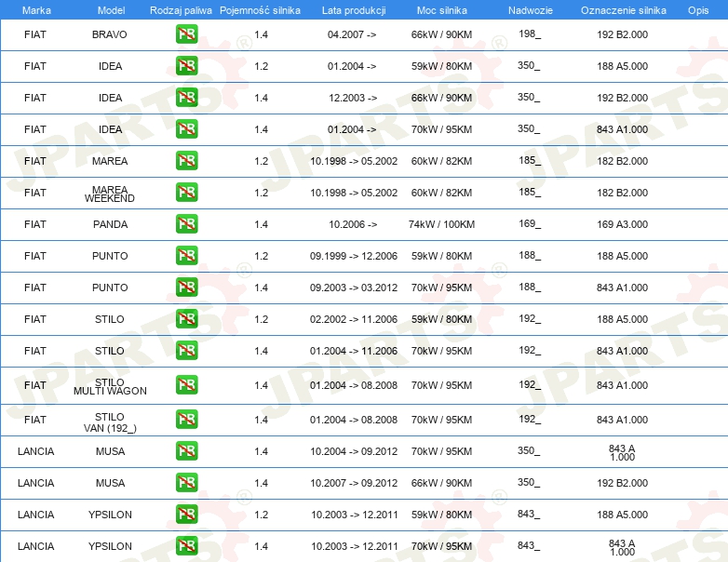This screenshot has height=562, width=728.
Task: Click the fuel icon for LANCIA MUSA 70kW row
Action: (186, 450)
